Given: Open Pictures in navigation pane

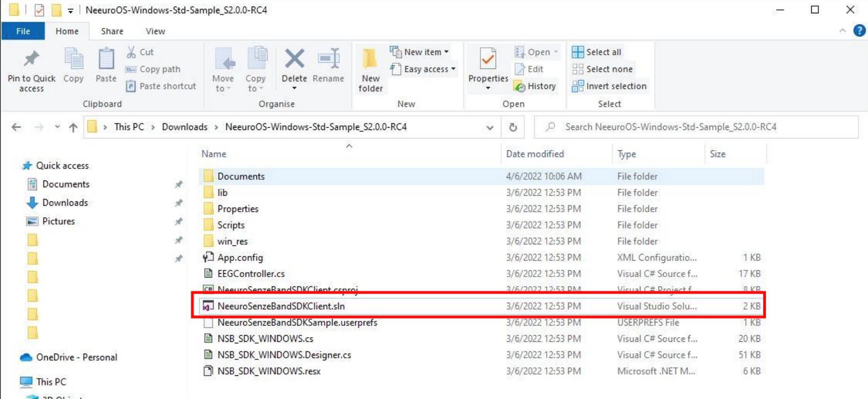Looking at the screenshot, I should point(58,221).
